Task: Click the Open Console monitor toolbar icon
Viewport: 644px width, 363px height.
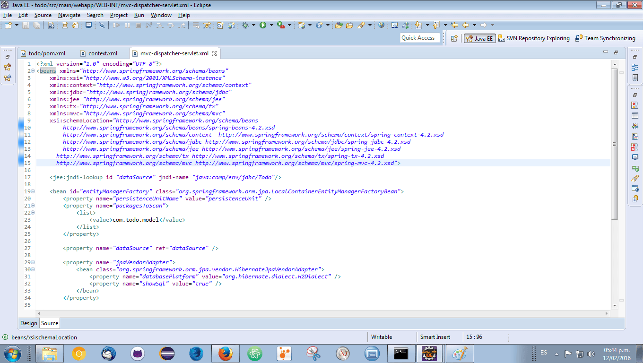Action: tap(88, 25)
